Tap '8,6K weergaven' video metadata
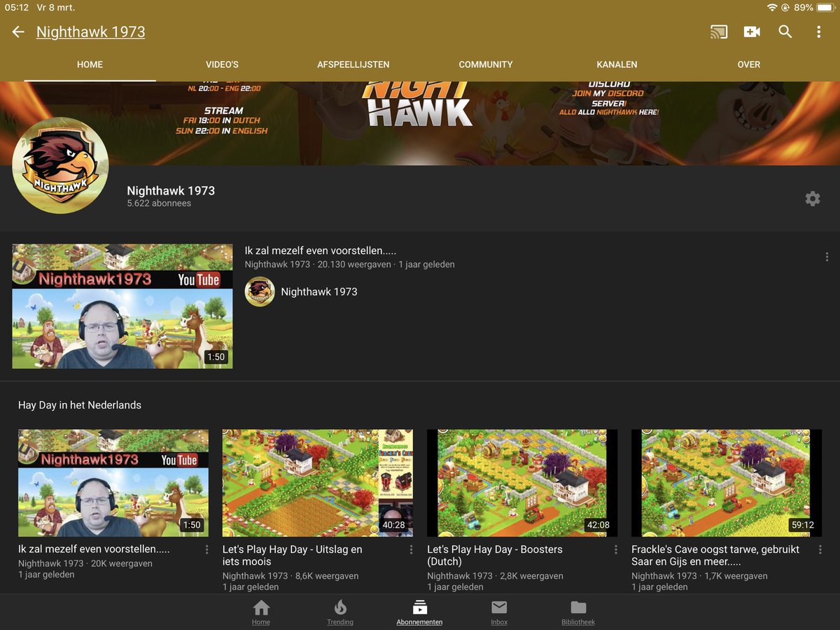Image resolution: width=840 pixels, height=630 pixels. 327,576
